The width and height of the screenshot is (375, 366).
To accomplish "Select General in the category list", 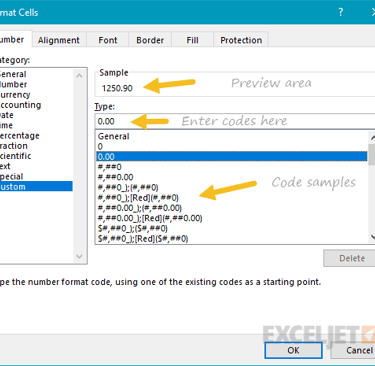I will tap(36, 74).
